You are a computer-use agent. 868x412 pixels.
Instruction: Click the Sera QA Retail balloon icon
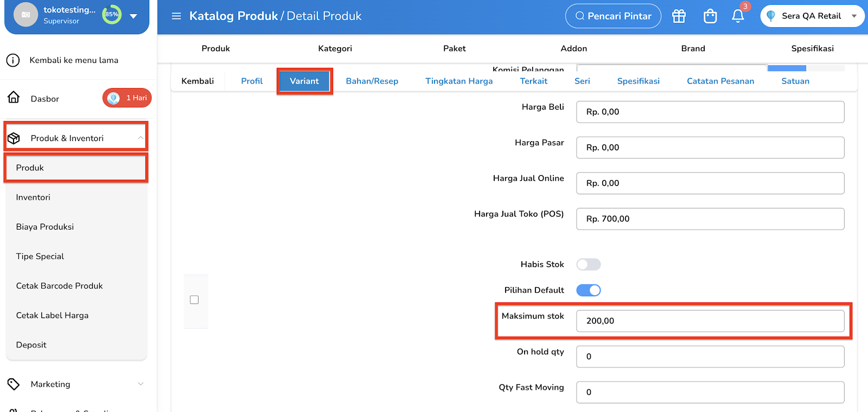[x=771, y=16]
